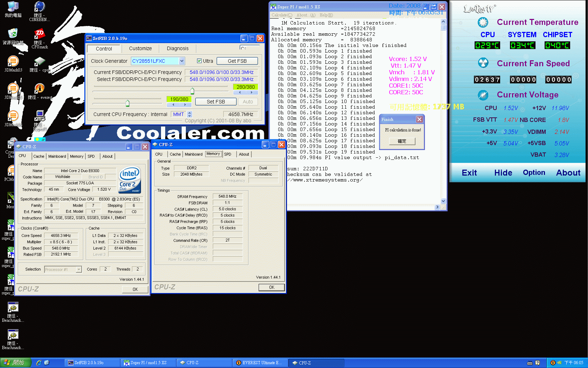Open Memory tab in left CPU-Z window
Image resolution: width=588 pixels, height=368 pixels.
pos(77,156)
